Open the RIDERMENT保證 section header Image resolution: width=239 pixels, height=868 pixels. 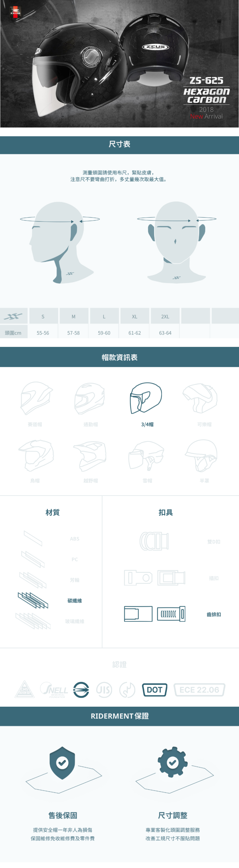click(x=119, y=716)
